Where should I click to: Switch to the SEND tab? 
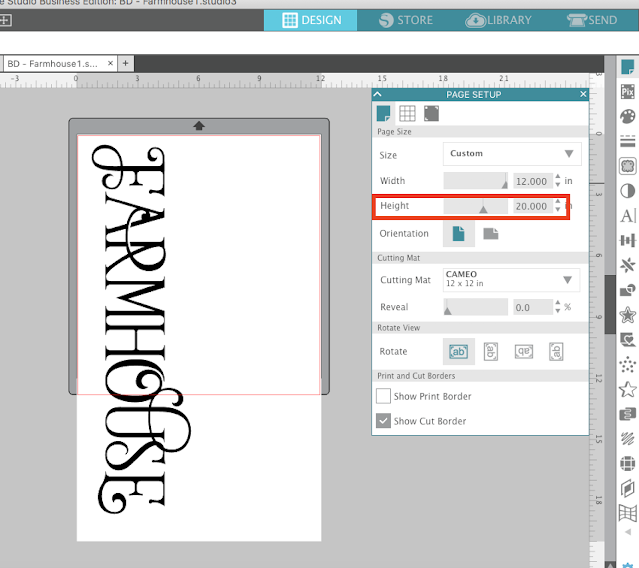[x=592, y=20]
